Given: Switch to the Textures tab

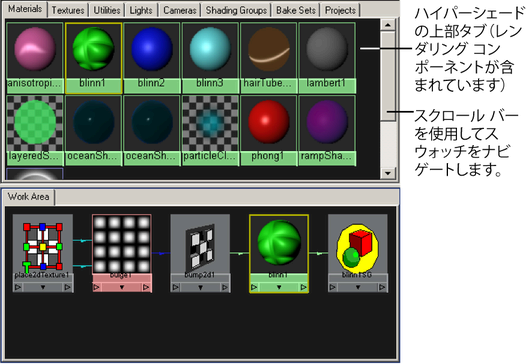Looking at the screenshot, I should [68, 10].
